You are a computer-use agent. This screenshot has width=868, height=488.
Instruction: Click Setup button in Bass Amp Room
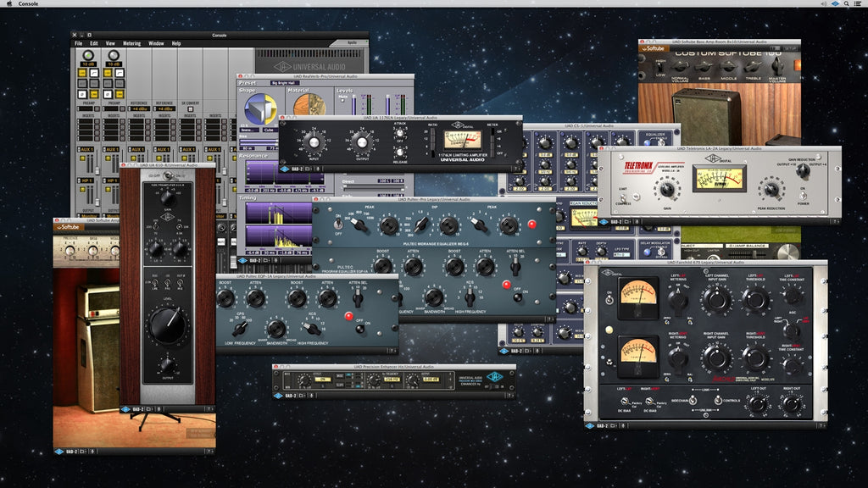tap(789, 48)
